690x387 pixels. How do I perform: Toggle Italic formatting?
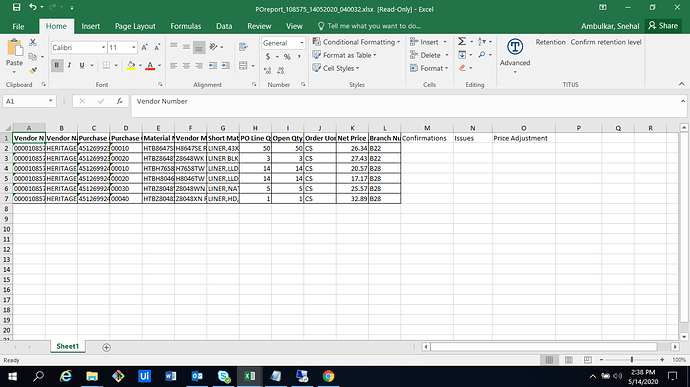pos(69,66)
